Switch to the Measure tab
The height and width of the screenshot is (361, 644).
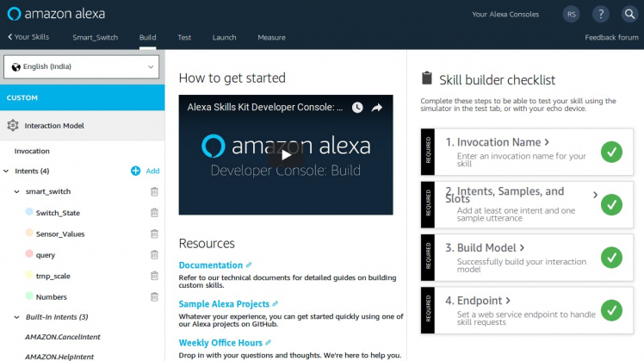point(271,37)
